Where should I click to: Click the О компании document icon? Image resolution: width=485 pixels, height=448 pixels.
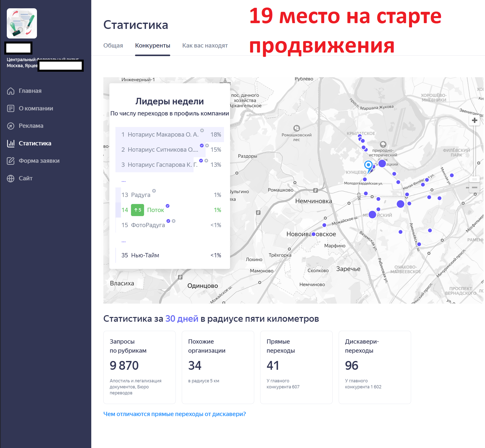11,108
